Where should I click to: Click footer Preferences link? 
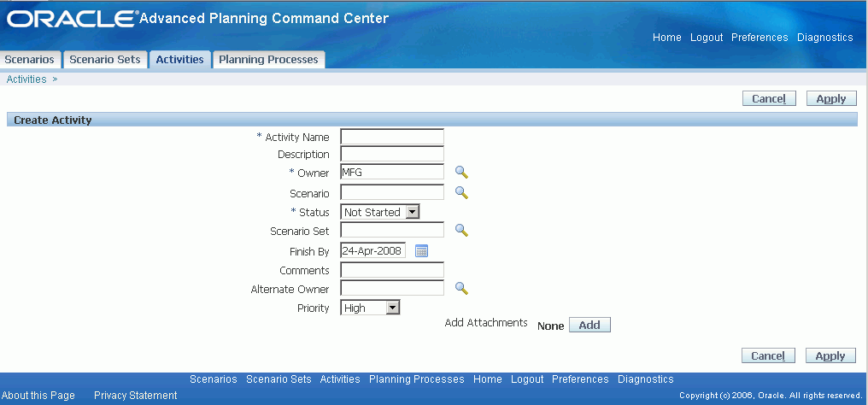pos(580,379)
